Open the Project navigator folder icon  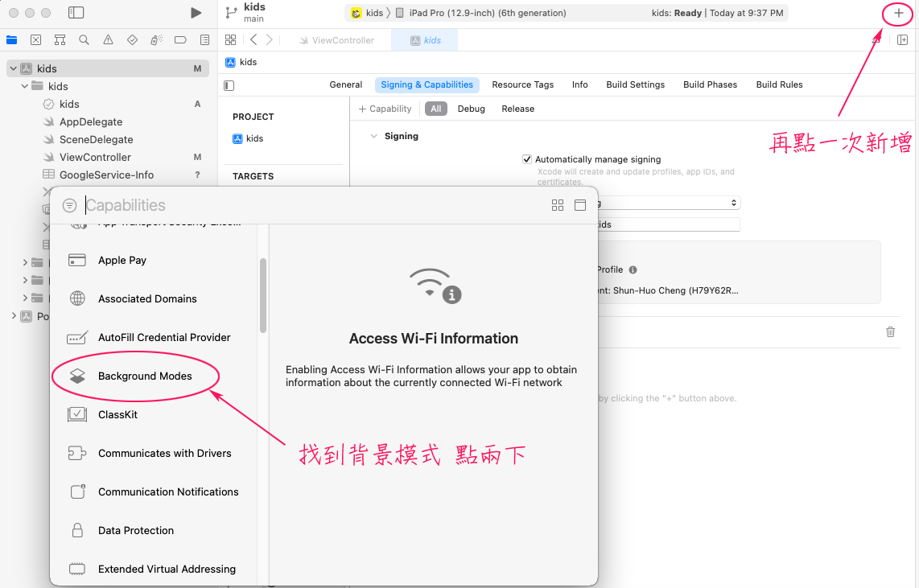click(12, 40)
